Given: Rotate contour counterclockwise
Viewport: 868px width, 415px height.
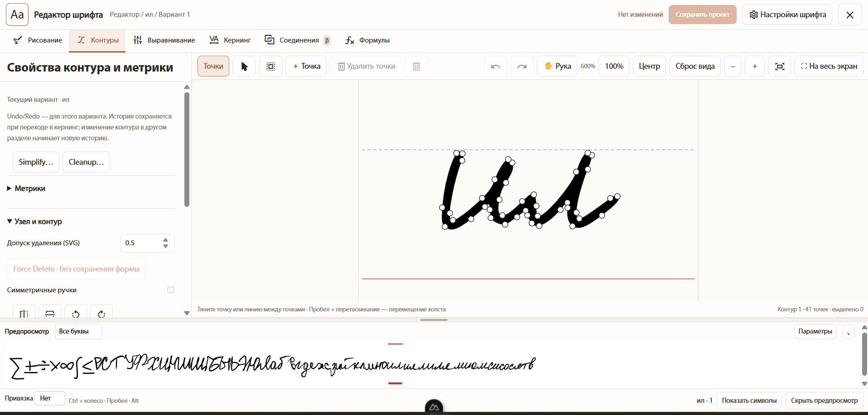Looking at the screenshot, I should click(76, 313).
